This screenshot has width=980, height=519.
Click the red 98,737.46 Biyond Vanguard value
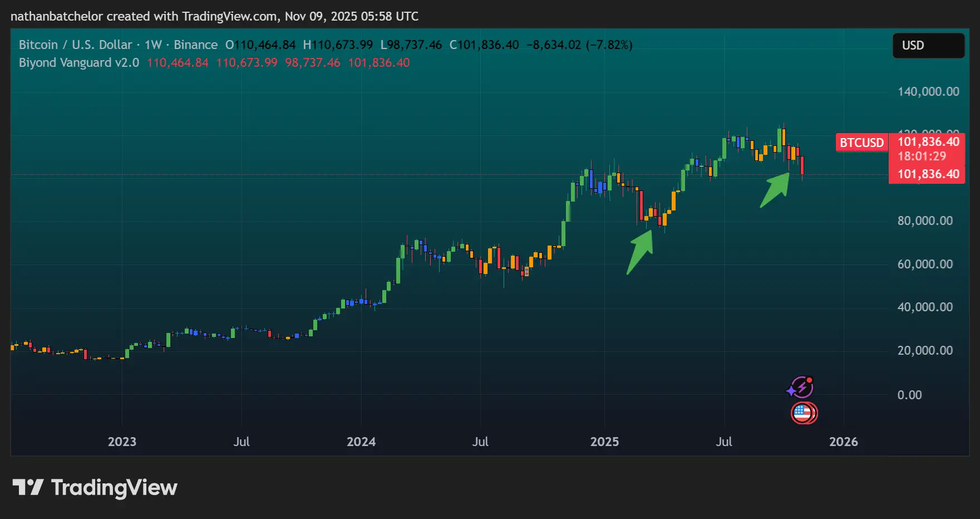click(313, 63)
